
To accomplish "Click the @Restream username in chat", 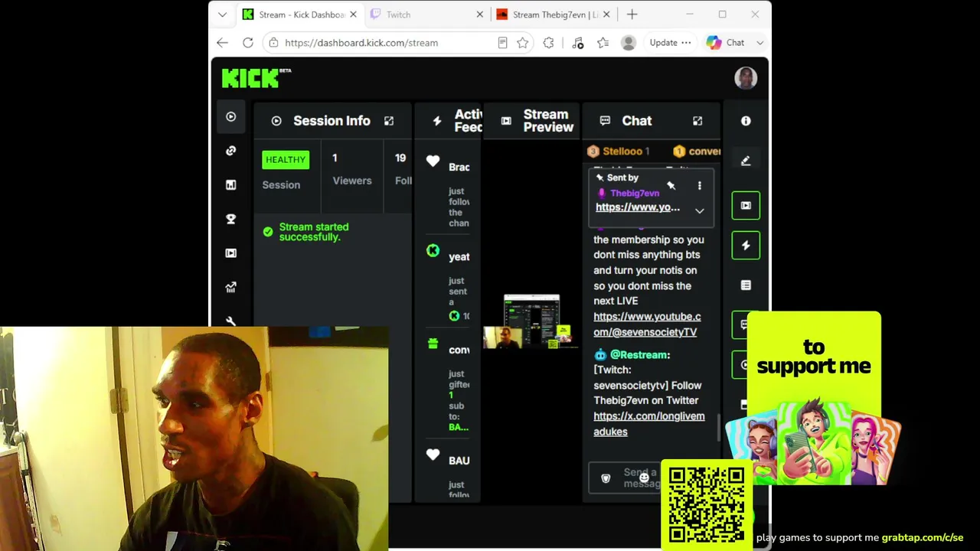I will coord(640,355).
